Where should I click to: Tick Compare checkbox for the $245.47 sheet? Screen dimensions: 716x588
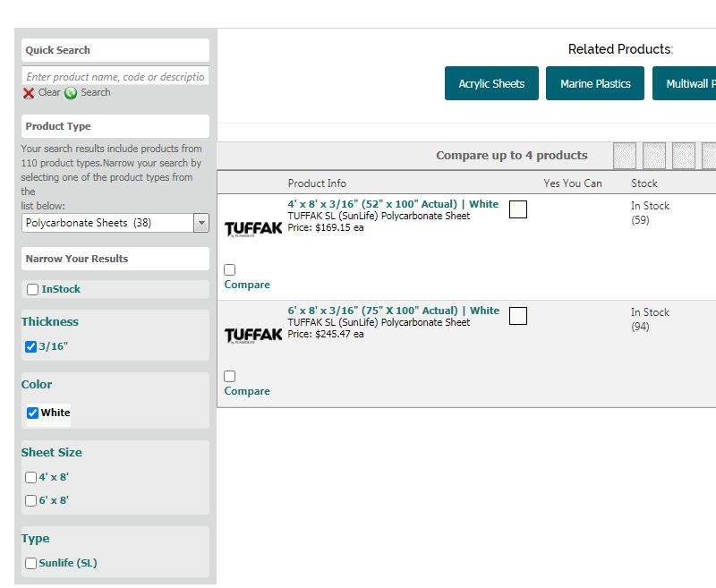click(230, 376)
